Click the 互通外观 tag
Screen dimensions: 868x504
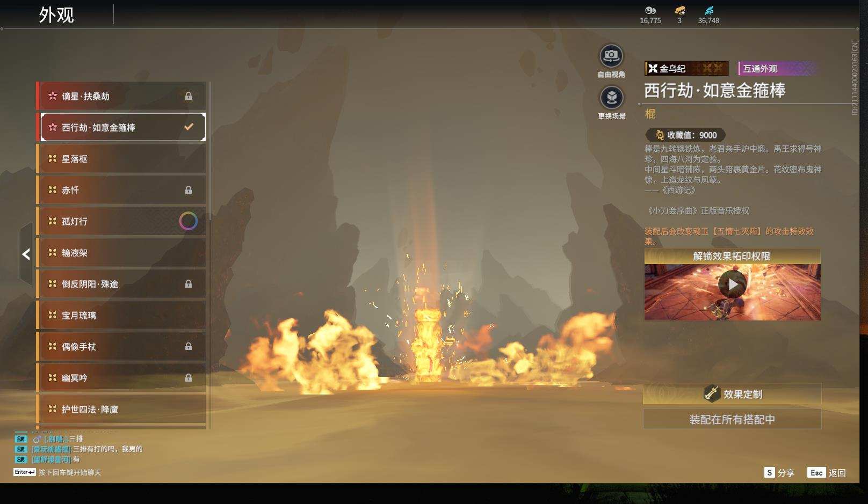pos(778,69)
